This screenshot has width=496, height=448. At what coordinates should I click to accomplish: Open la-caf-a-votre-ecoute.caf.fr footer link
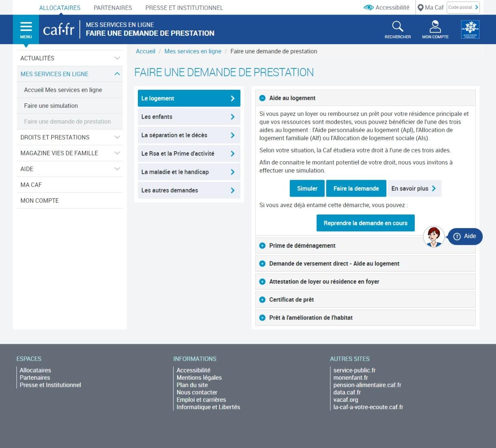[368, 407]
